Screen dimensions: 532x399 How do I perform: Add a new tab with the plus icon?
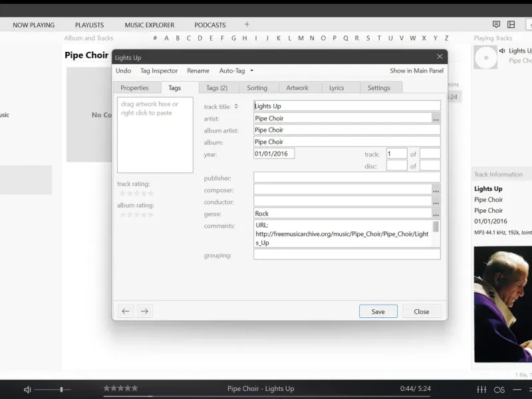247,25
